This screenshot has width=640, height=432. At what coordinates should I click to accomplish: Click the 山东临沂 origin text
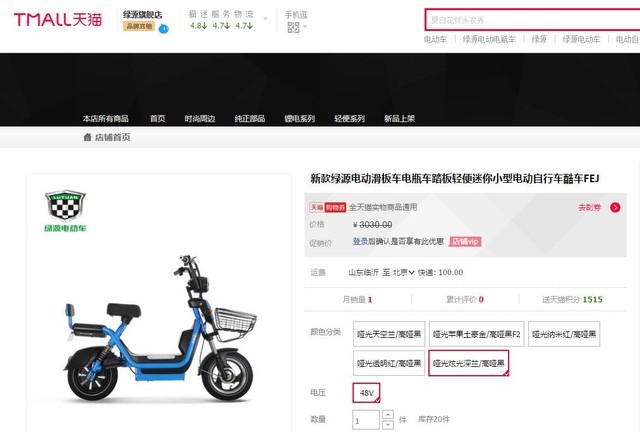coord(363,272)
